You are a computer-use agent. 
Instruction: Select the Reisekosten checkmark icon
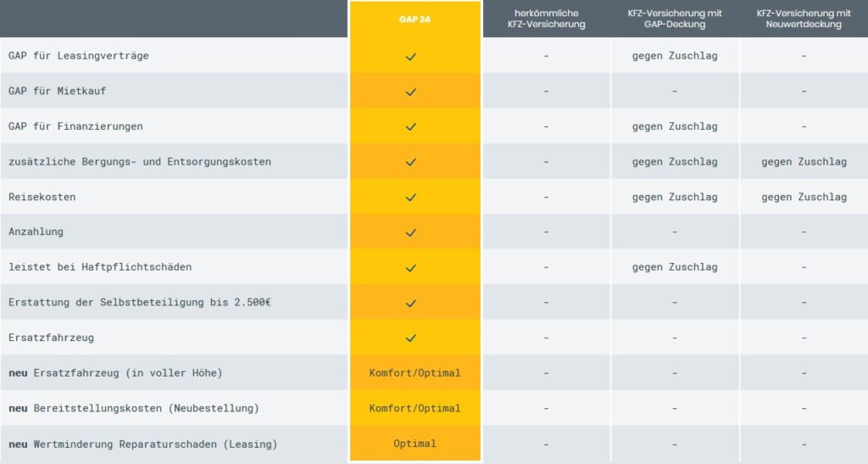(x=411, y=197)
